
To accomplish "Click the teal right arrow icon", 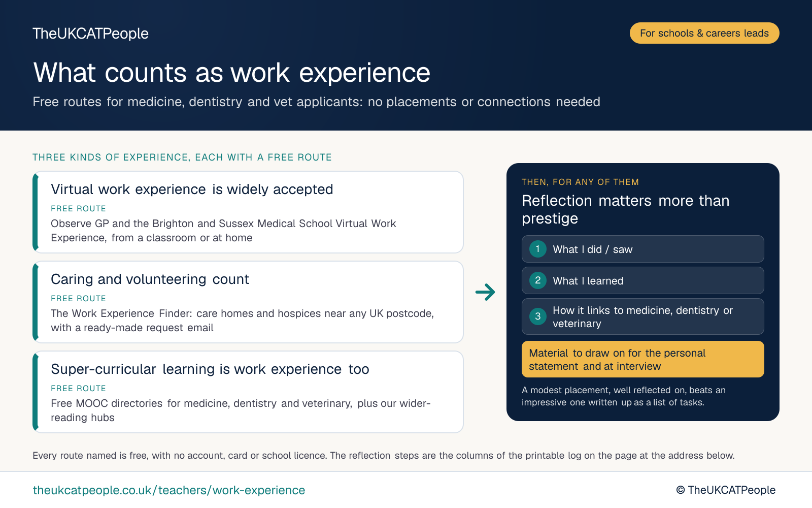I will point(485,292).
